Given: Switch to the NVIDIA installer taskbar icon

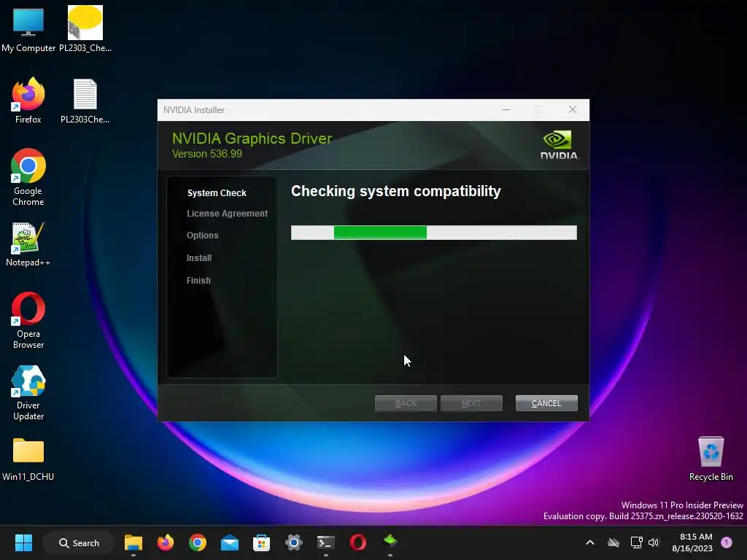Looking at the screenshot, I should (390, 542).
